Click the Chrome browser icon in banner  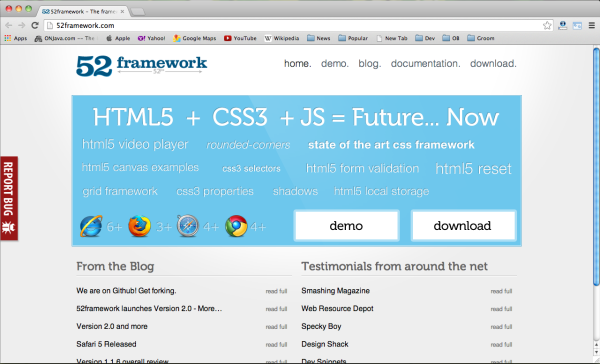[236, 226]
